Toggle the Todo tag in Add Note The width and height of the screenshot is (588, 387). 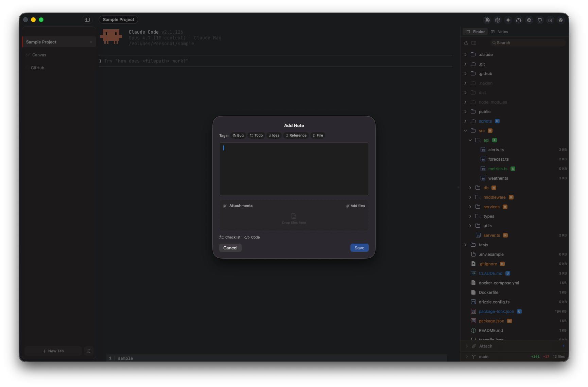pyautogui.click(x=256, y=135)
